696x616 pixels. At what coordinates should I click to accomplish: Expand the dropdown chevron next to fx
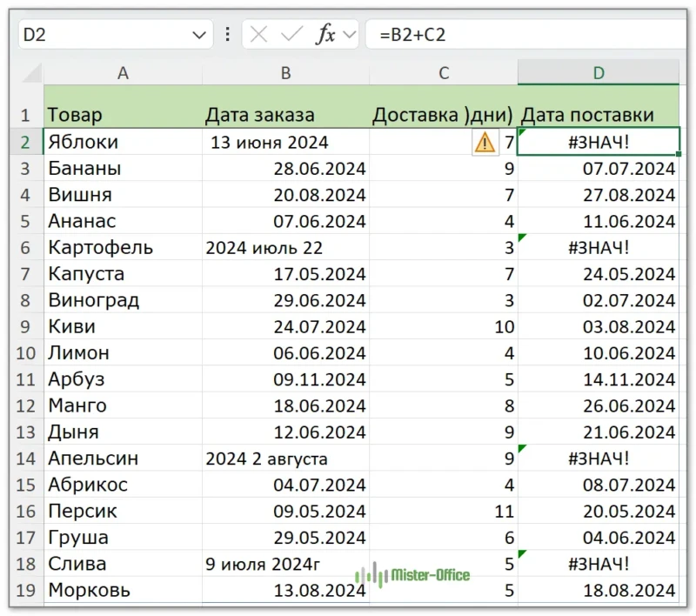tap(350, 35)
